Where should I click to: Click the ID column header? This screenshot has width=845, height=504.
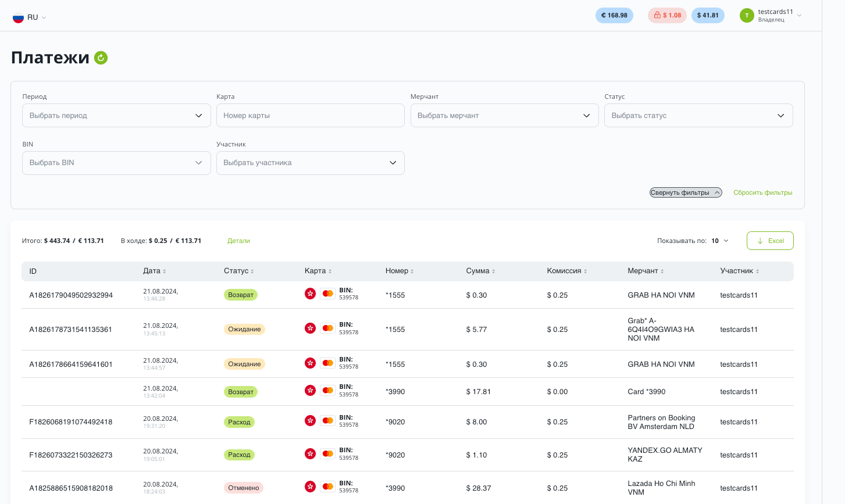point(33,271)
